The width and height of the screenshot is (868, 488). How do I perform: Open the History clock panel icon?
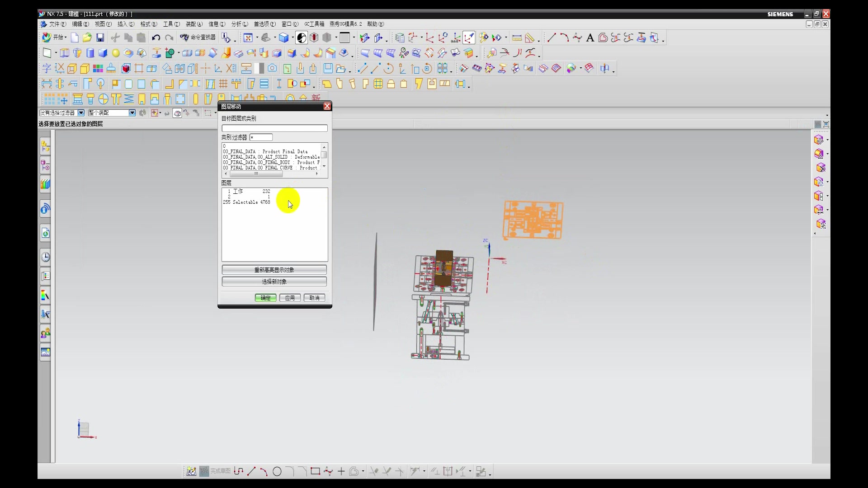(46, 257)
